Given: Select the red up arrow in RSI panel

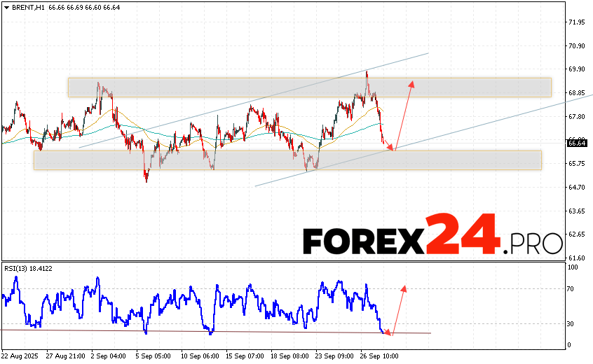Looking at the screenshot, I should 397,308.
